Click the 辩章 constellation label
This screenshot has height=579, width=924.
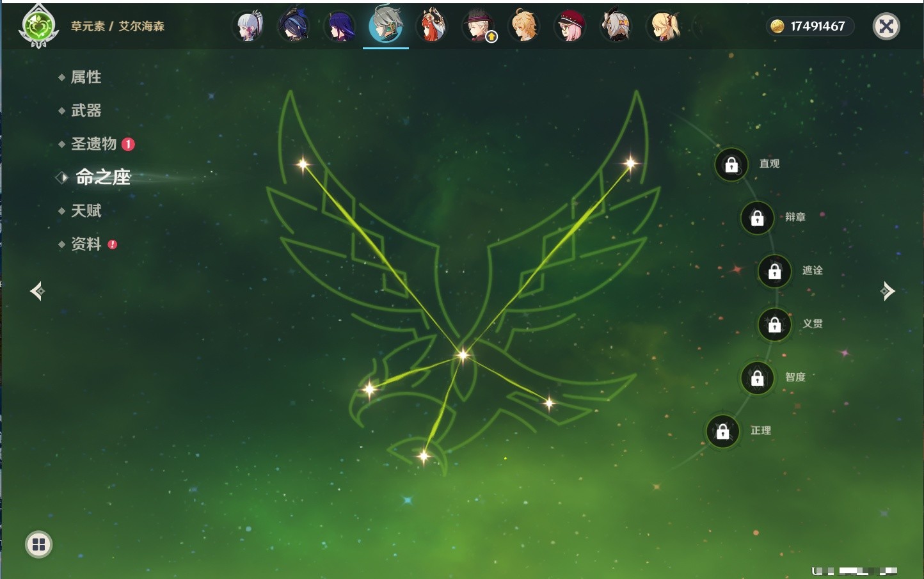click(x=795, y=217)
